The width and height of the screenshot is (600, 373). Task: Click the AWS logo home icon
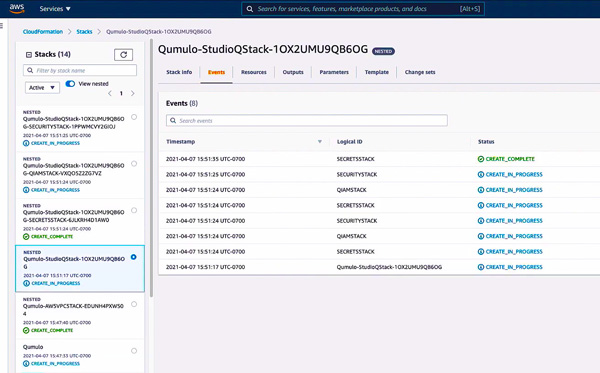click(x=17, y=8)
